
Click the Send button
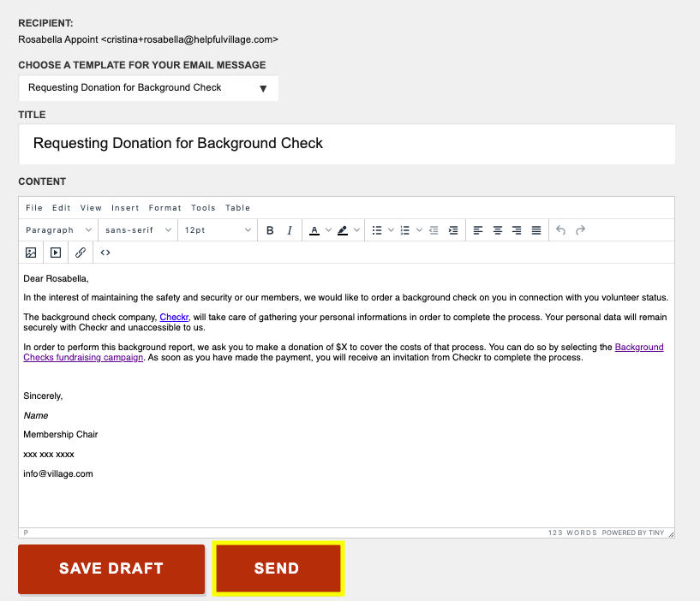point(277,568)
